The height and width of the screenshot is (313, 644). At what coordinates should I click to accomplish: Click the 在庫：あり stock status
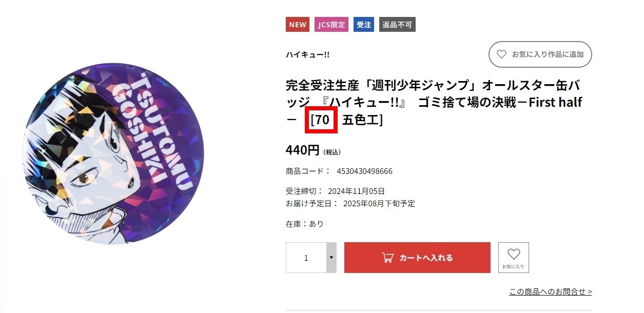305,224
